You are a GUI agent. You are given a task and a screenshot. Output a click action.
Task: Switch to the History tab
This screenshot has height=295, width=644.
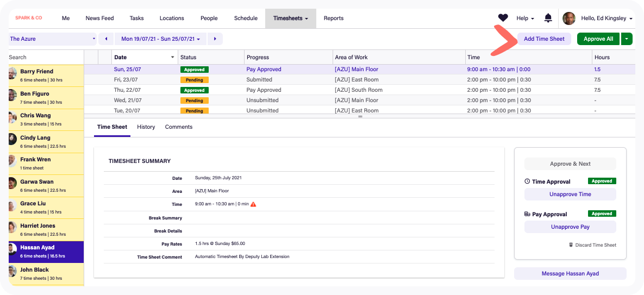pyautogui.click(x=146, y=127)
